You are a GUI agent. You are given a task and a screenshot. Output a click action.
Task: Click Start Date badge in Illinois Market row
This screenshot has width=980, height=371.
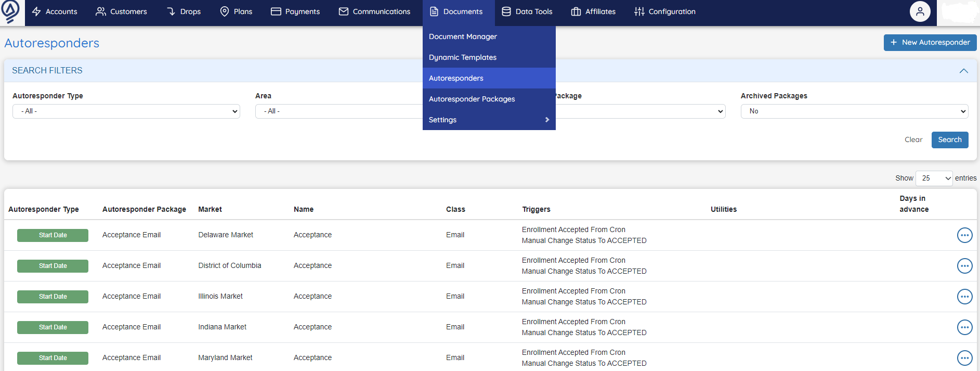click(53, 297)
